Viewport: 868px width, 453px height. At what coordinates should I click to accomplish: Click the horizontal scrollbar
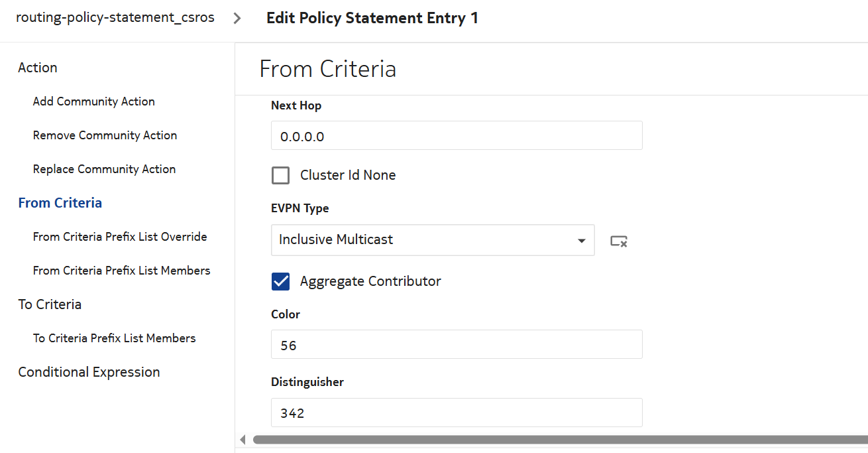point(557,440)
